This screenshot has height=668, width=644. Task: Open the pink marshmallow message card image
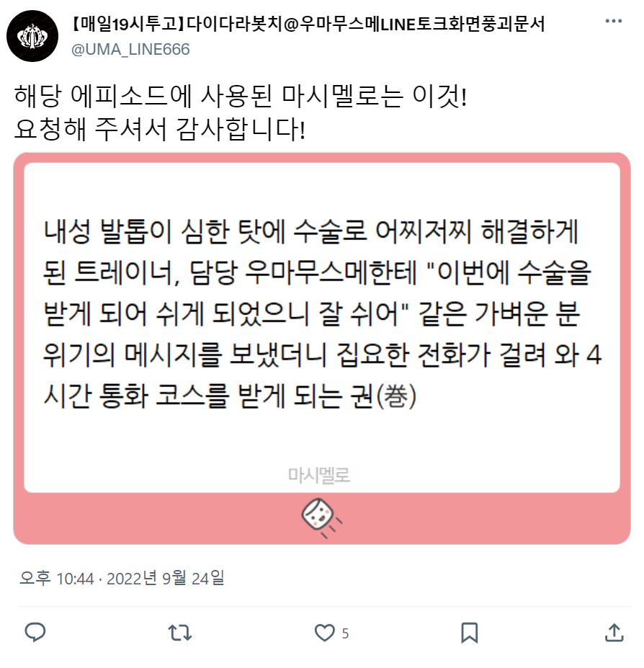[322, 348]
